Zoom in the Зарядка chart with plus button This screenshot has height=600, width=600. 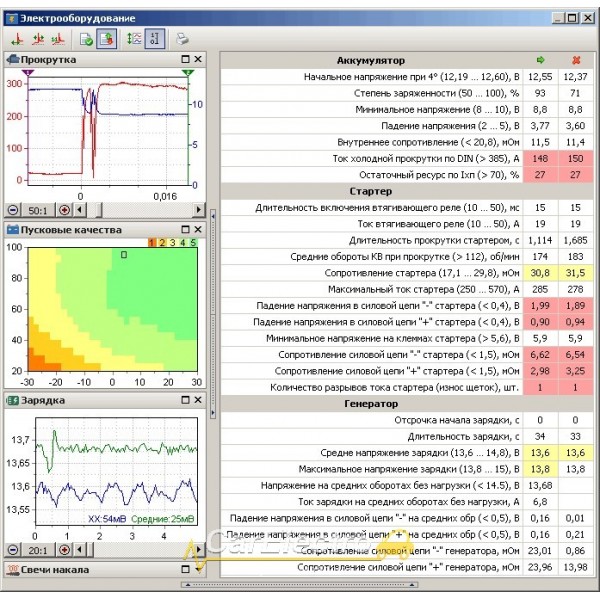tap(65, 549)
